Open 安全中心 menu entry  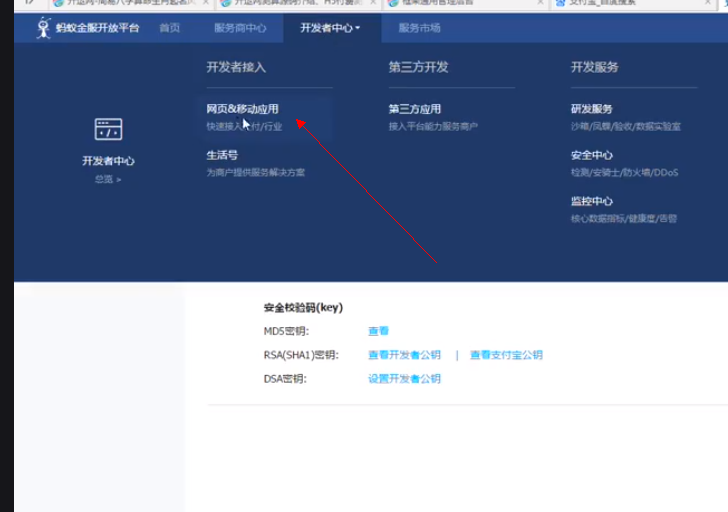click(592, 155)
